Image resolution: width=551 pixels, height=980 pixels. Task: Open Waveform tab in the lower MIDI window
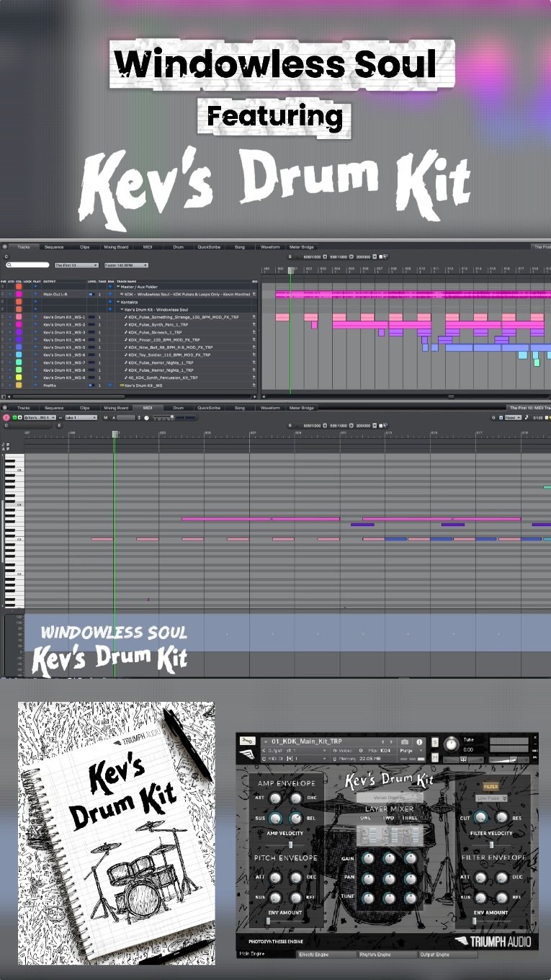click(x=270, y=408)
